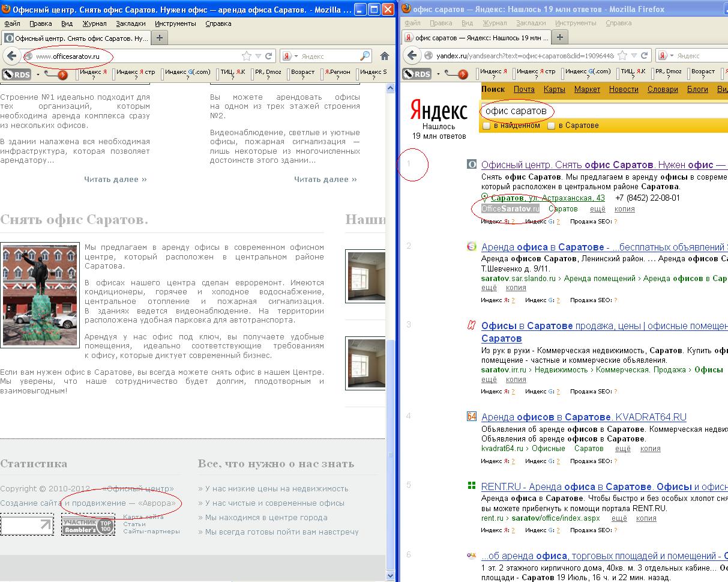Open Закладки menu in the left window
The image size is (728, 582).
(x=130, y=23)
